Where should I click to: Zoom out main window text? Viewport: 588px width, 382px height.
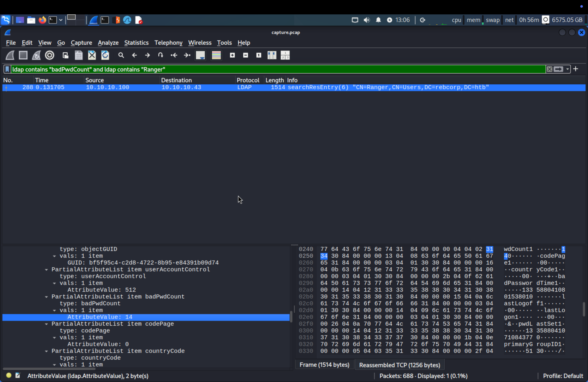(246, 55)
